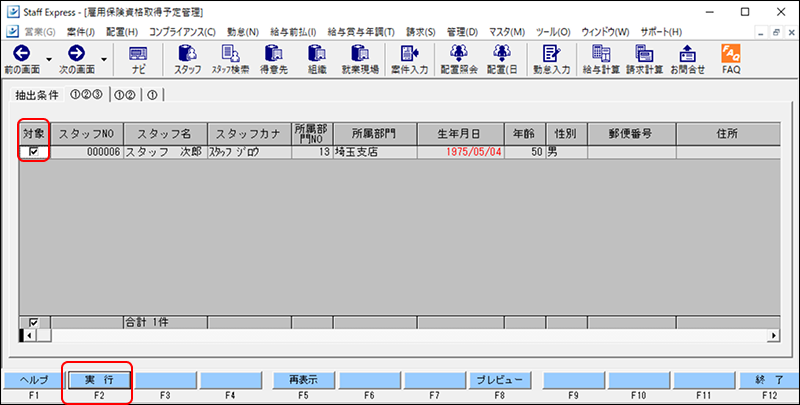Minimize the inner child window
Image resolution: width=800 pixels, height=405 pixels.
pyautogui.click(x=762, y=32)
